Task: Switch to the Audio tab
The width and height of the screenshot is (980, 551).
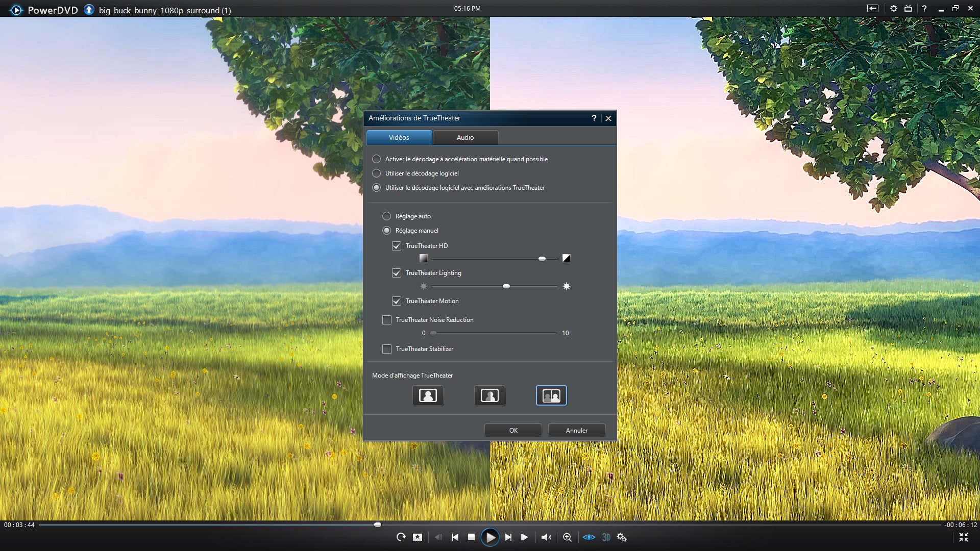Action: [465, 137]
